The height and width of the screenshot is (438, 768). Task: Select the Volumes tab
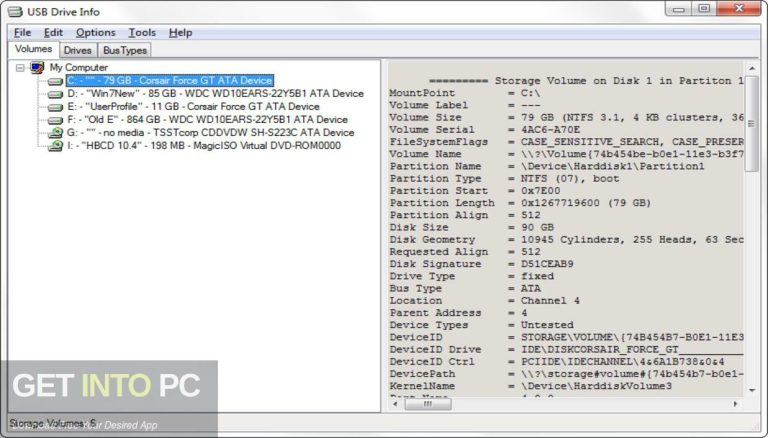point(33,49)
